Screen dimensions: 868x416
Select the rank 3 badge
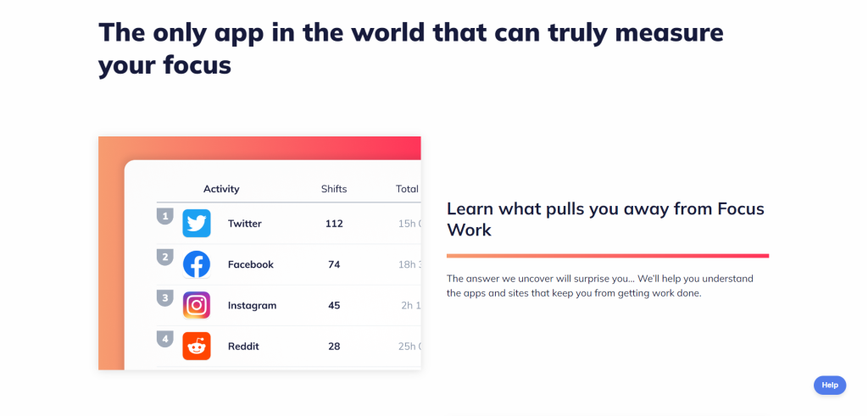pyautogui.click(x=165, y=298)
